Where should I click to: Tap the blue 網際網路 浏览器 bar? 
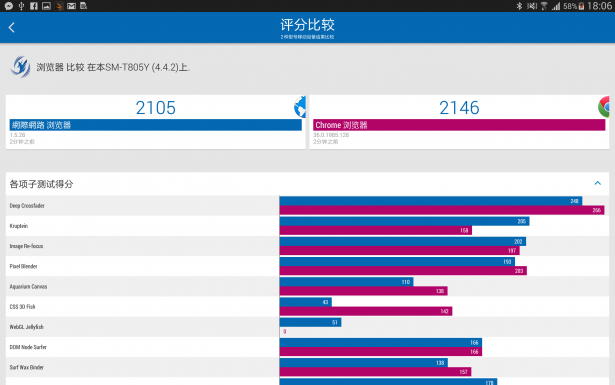coord(155,125)
